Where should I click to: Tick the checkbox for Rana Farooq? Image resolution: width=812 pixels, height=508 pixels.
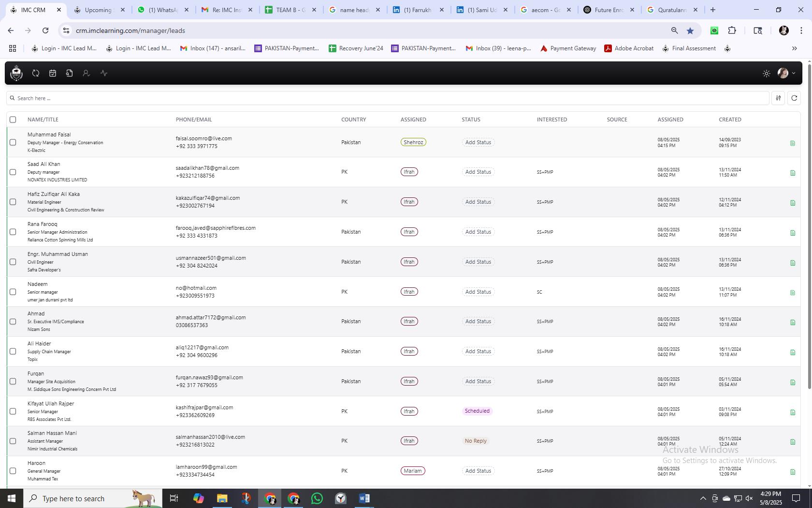tap(13, 232)
